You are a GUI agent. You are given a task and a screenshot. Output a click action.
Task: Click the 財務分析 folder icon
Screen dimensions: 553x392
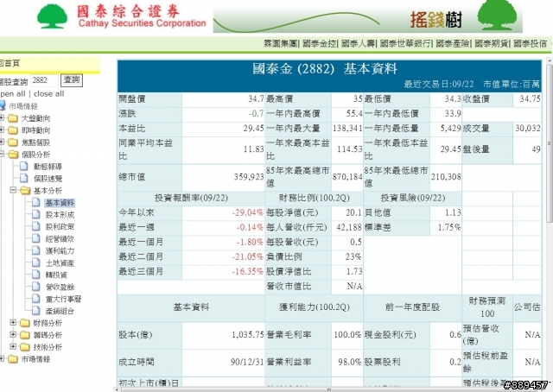pos(25,323)
